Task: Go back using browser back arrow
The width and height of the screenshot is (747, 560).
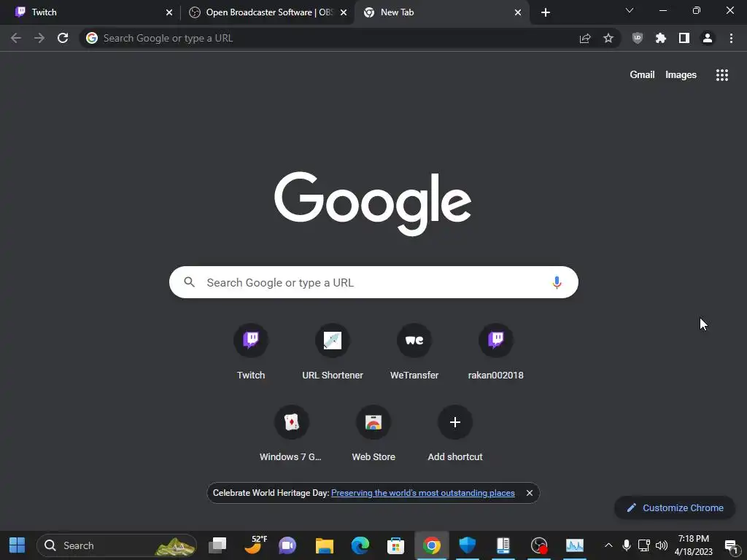Action: [16, 38]
